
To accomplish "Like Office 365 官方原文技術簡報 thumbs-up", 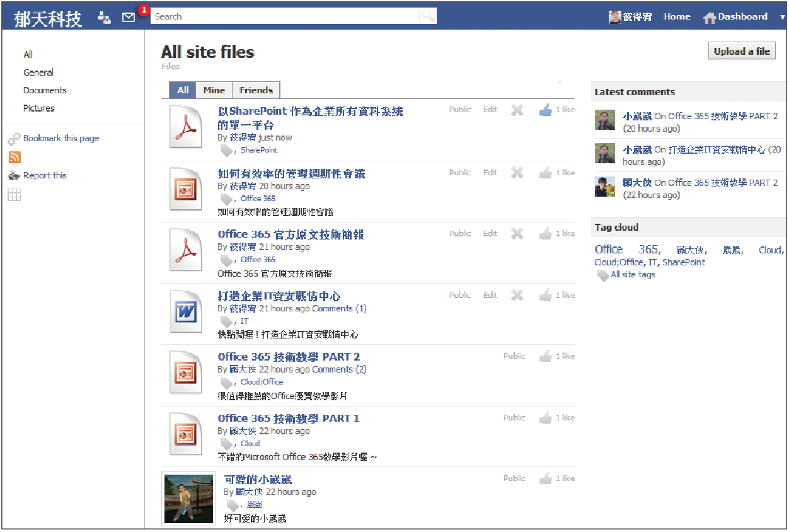I will tap(546, 234).
